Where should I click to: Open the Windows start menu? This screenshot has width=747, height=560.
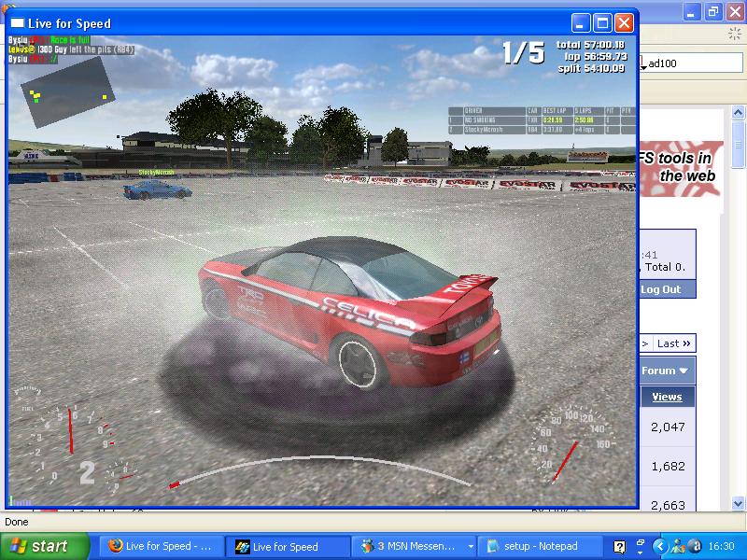pos(45,546)
